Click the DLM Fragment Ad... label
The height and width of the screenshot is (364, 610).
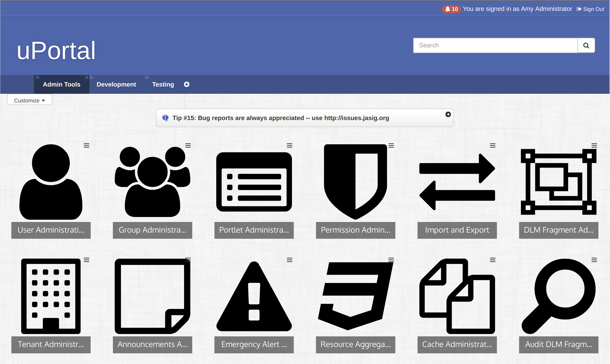point(559,230)
